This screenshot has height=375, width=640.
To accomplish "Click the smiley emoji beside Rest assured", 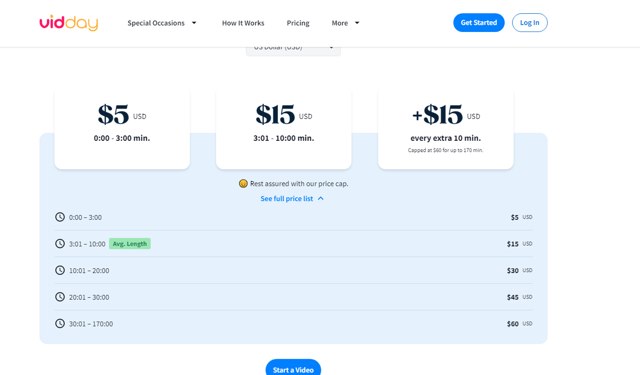I will click(x=243, y=184).
